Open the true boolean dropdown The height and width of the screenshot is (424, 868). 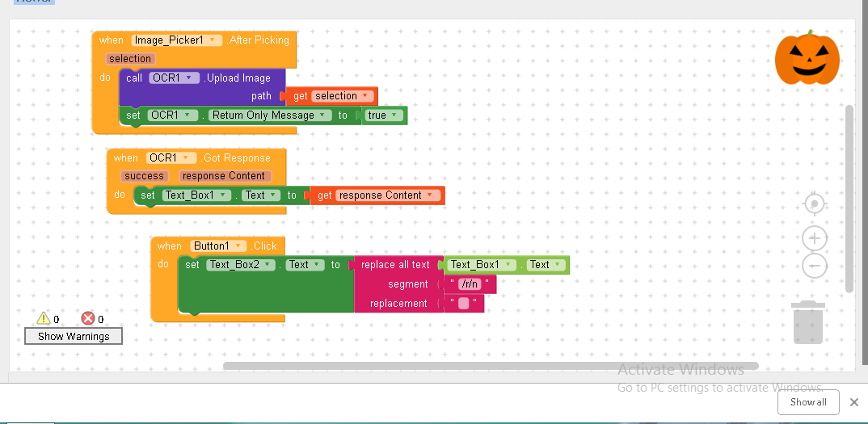[x=382, y=115]
